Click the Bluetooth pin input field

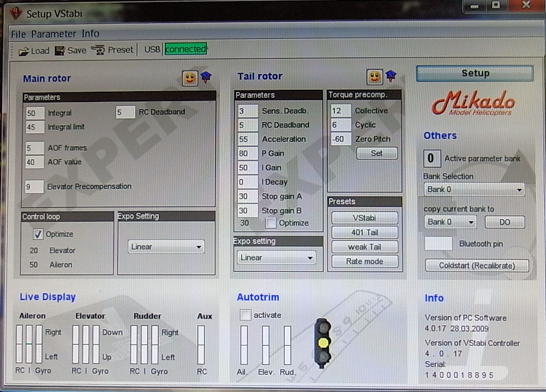click(438, 243)
